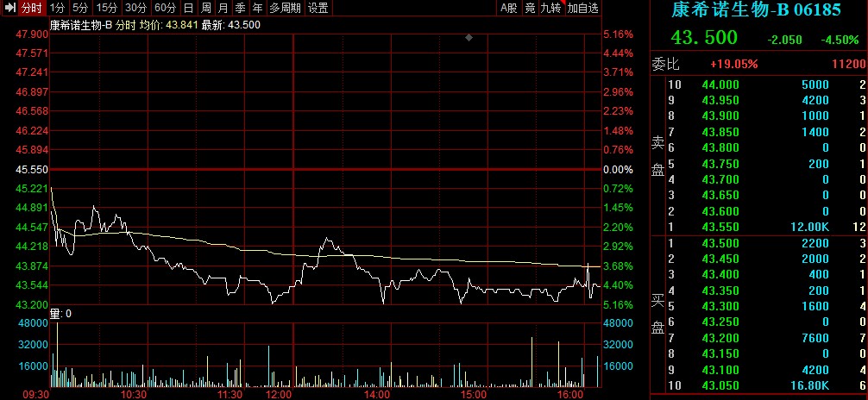Image resolution: width=868 pixels, height=400 pixels.
Task: Click the 43.200 bottom price axis label
Action: point(33,305)
